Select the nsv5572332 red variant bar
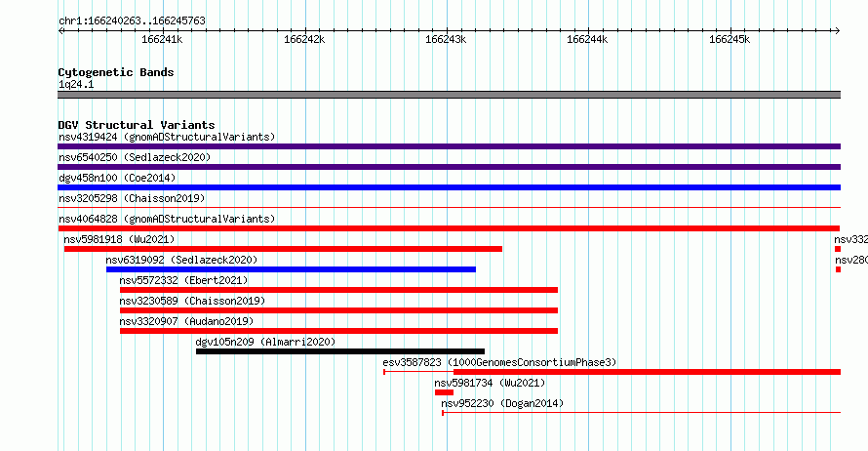The width and height of the screenshot is (868, 451). (338, 290)
